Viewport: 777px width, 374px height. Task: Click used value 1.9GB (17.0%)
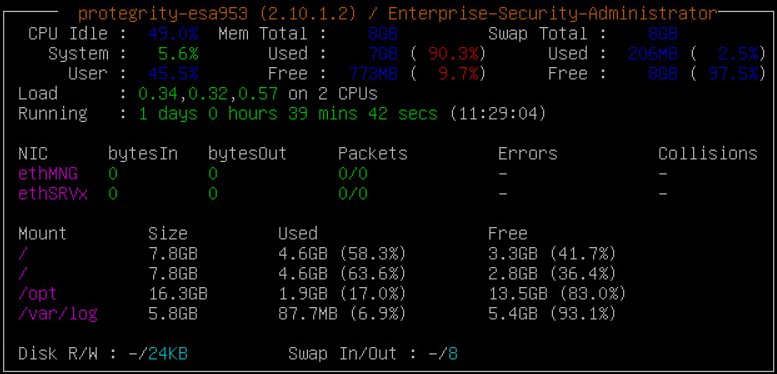coord(342,294)
